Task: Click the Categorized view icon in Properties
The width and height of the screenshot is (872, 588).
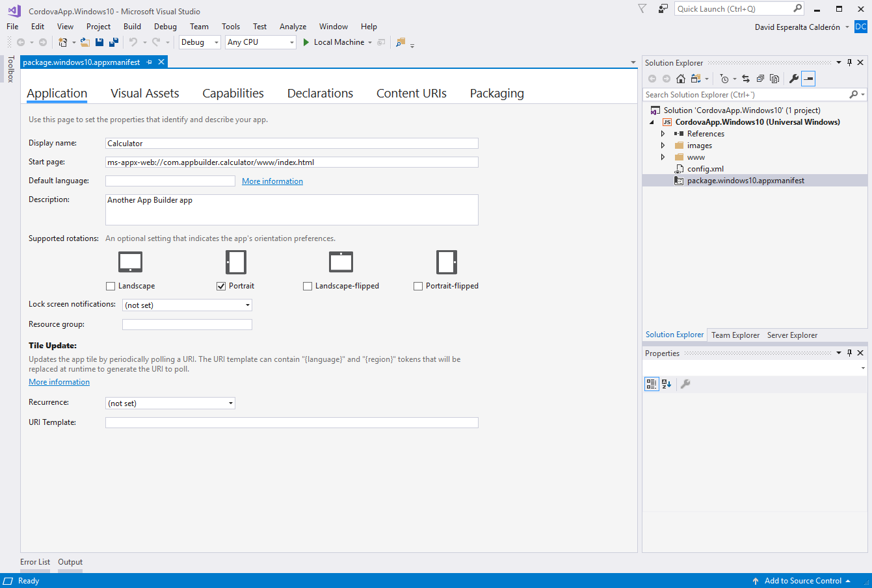Action: tap(652, 384)
